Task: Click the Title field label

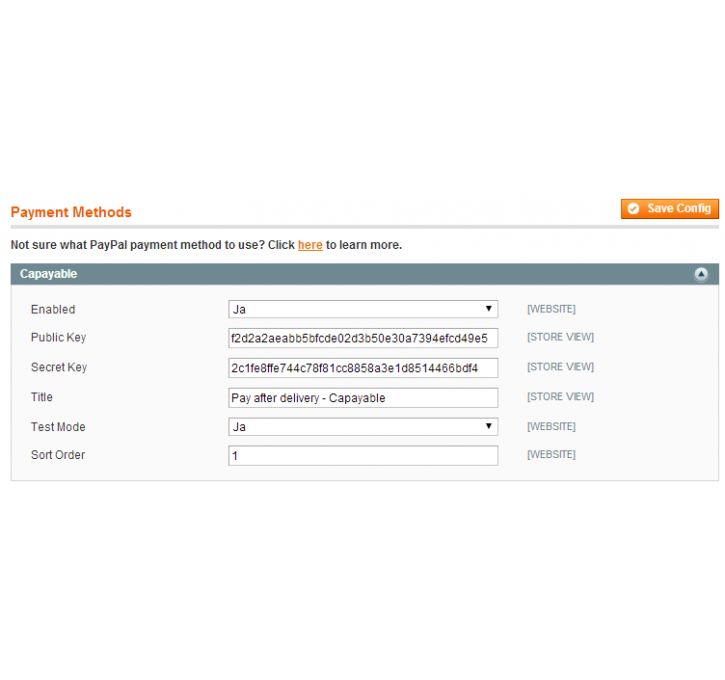Action: tap(42, 397)
